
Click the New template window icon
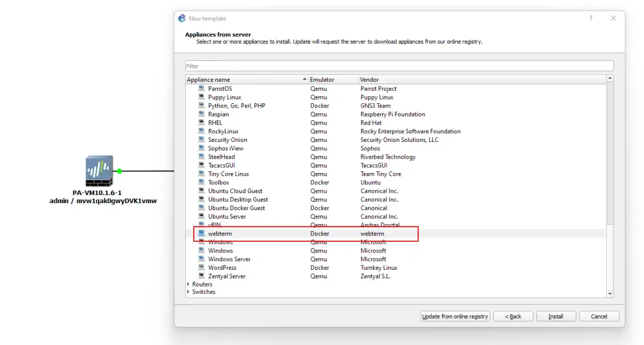[181, 18]
